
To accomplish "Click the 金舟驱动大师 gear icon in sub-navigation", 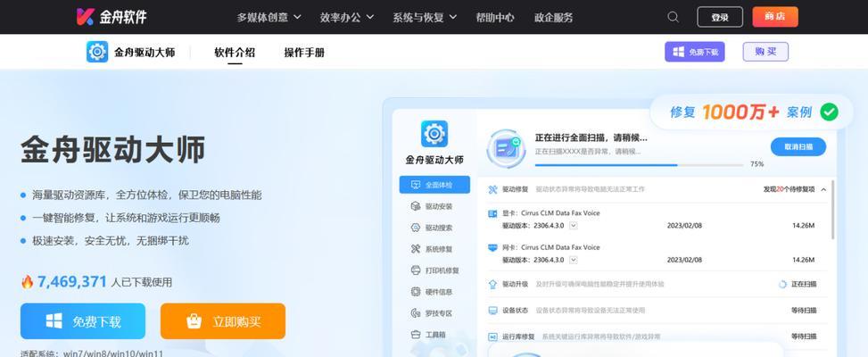I will point(97,52).
